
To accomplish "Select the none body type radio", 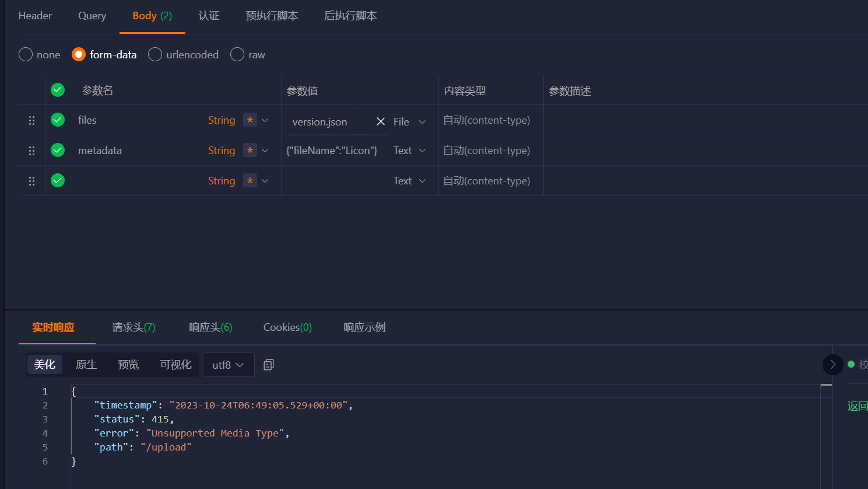I will coord(26,54).
